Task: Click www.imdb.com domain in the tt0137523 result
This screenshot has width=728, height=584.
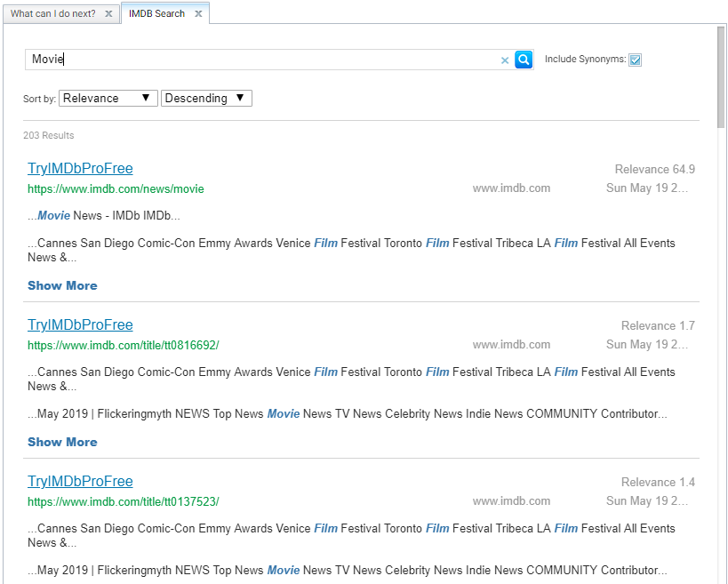Action: pos(511,501)
